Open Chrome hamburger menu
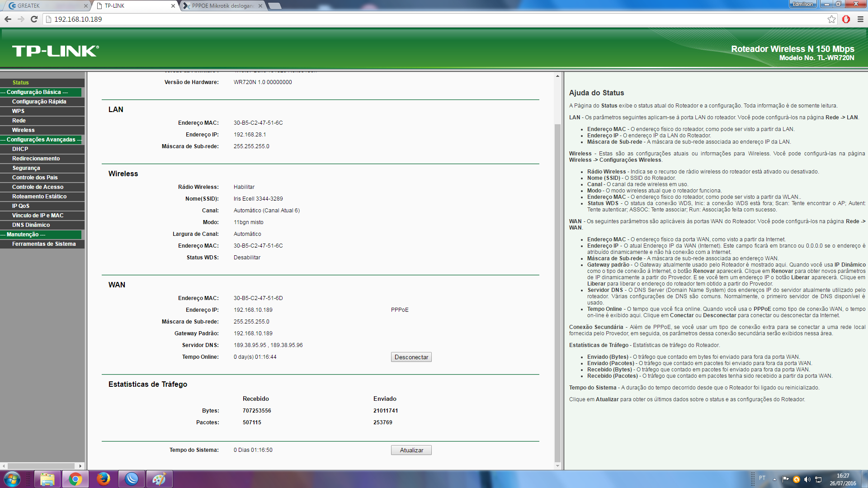 click(860, 19)
